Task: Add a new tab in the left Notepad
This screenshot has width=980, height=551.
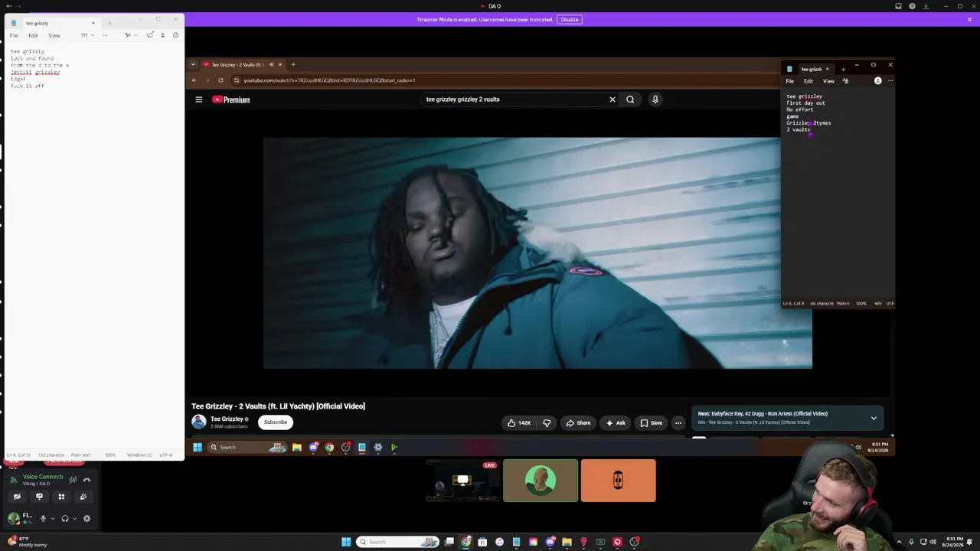Action: click(109, 23)
